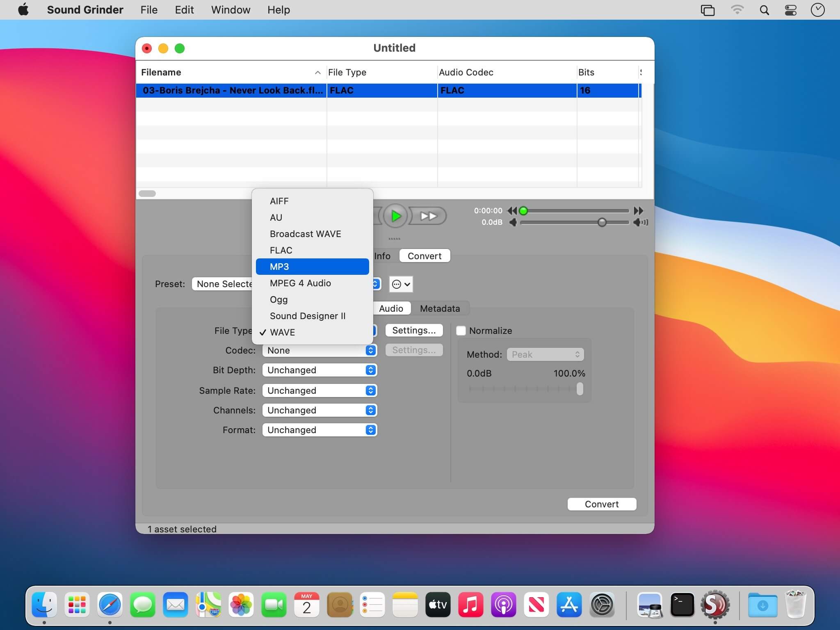Viewport: 840px width, 630px height.
Task: Select Ogg in the file type menu
Action: tap(279, 299)
